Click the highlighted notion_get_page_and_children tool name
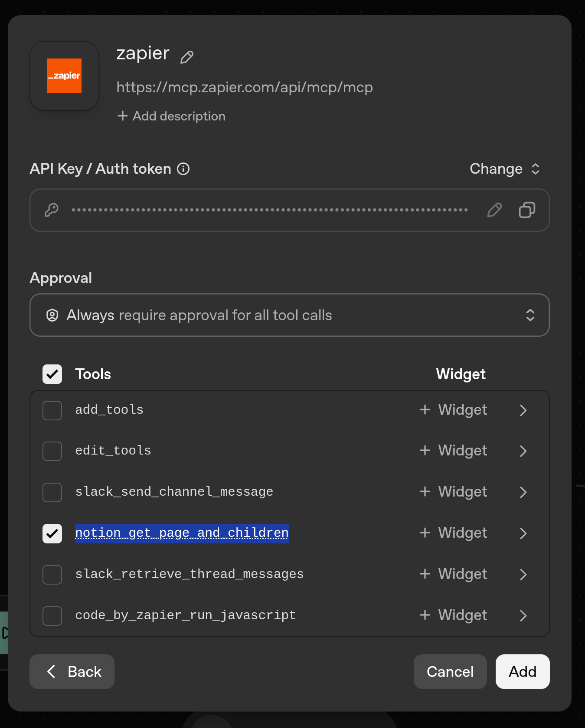This screenshot has width=585, height=728. pyautogui.click(x=182, y=533)
